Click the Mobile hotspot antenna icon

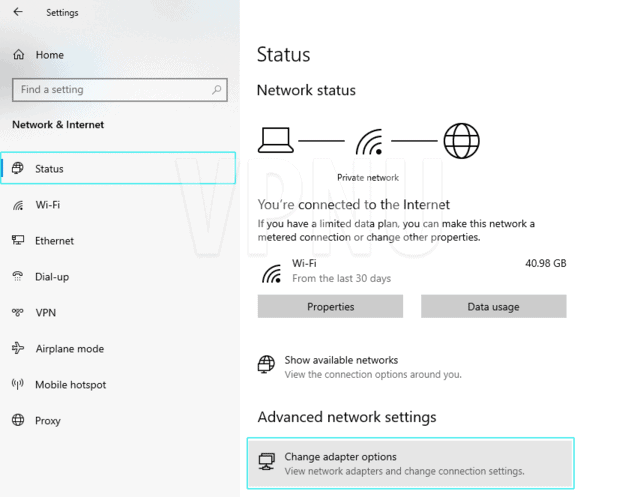click(18, 384)
